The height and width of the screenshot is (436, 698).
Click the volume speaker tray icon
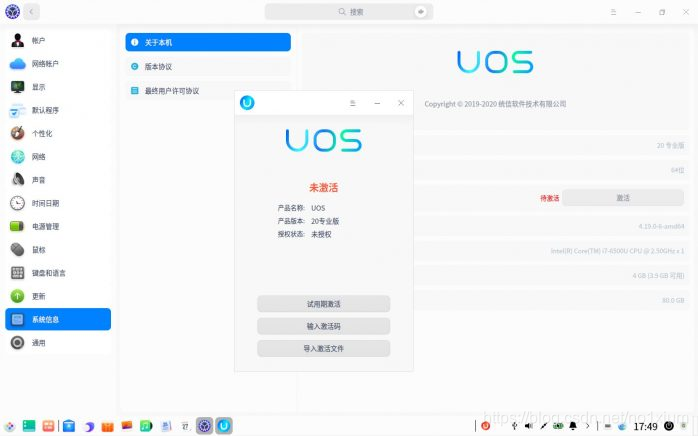[x=528, y=426]
